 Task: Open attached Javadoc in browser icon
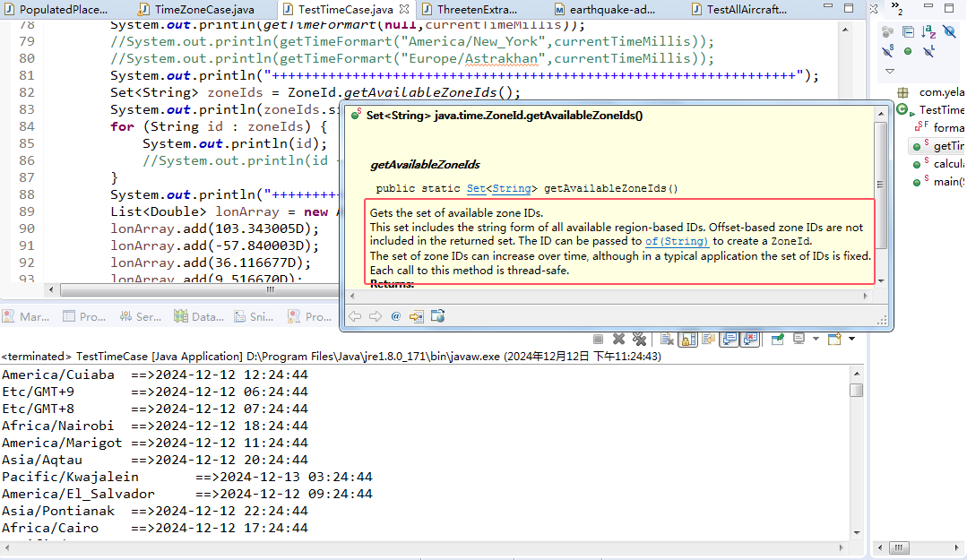[x=437, y=316]
